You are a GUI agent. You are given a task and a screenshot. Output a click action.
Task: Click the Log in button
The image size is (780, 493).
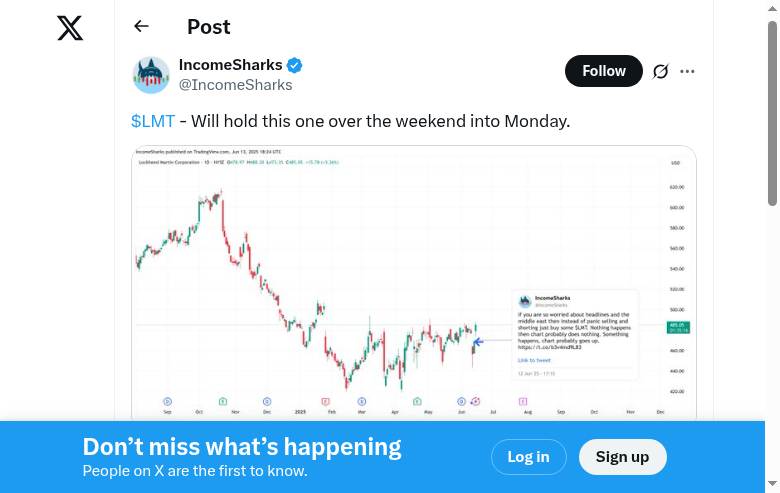pyautogui.click(x=528, y=457)
